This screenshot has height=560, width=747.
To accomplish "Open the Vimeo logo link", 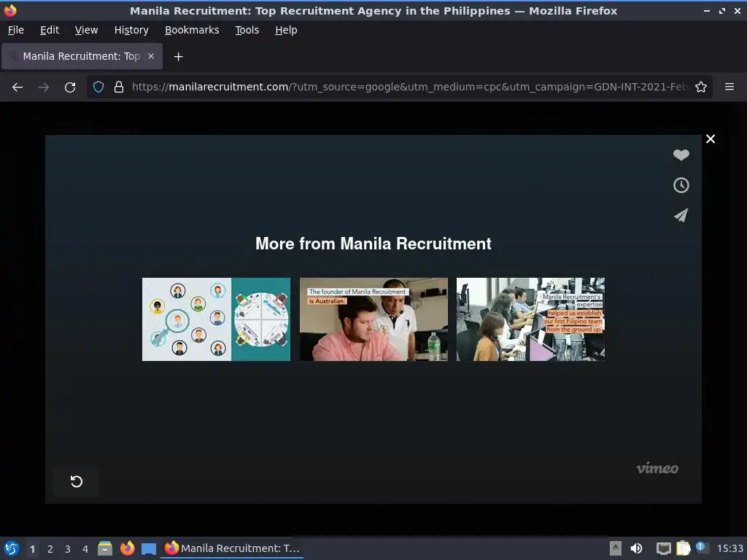I will click(657, 468).
